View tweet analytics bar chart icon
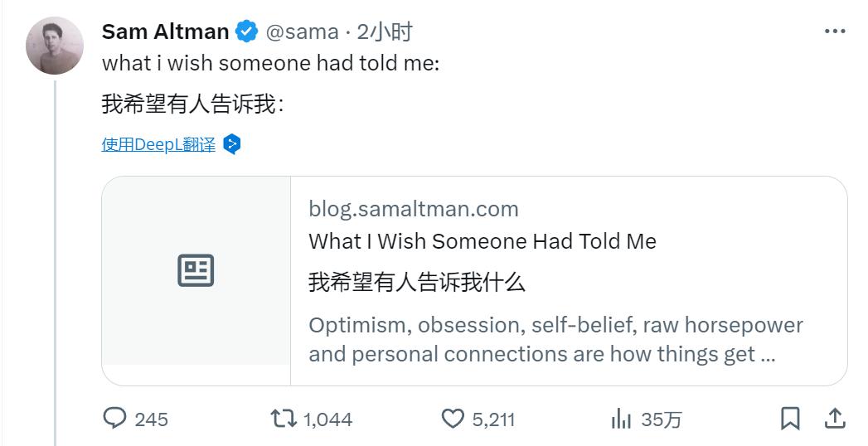Image resolution: width=868 pixels, height=446 pixels. [621, 419]
